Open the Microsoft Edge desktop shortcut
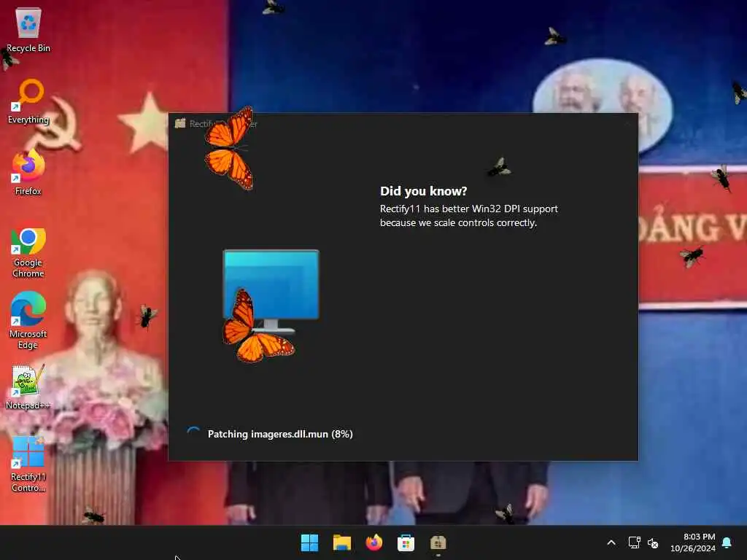Viewport: 747px width, 560px height. [28, 321]
